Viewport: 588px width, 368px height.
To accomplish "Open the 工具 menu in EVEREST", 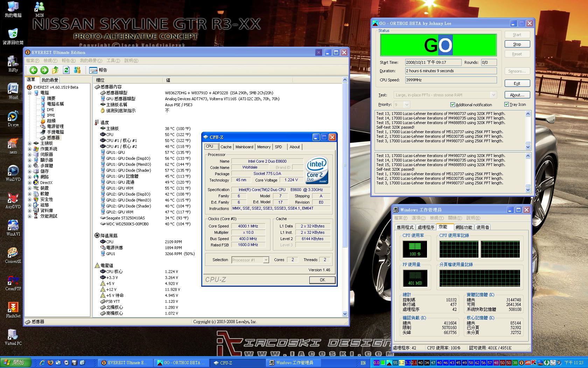I will (x=113, y=61).
